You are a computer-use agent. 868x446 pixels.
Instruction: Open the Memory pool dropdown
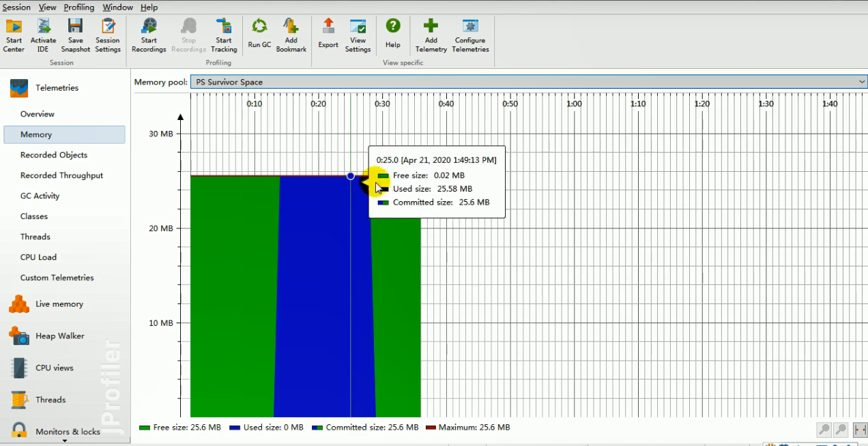point(862,80)
